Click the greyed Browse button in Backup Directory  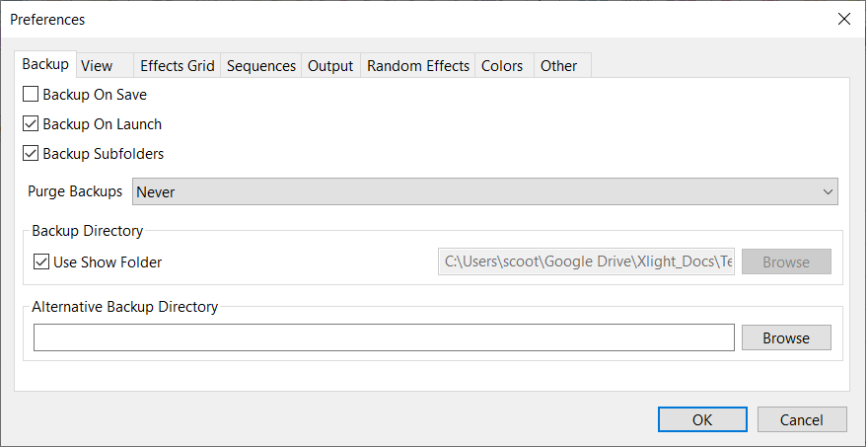coord(786,262)
